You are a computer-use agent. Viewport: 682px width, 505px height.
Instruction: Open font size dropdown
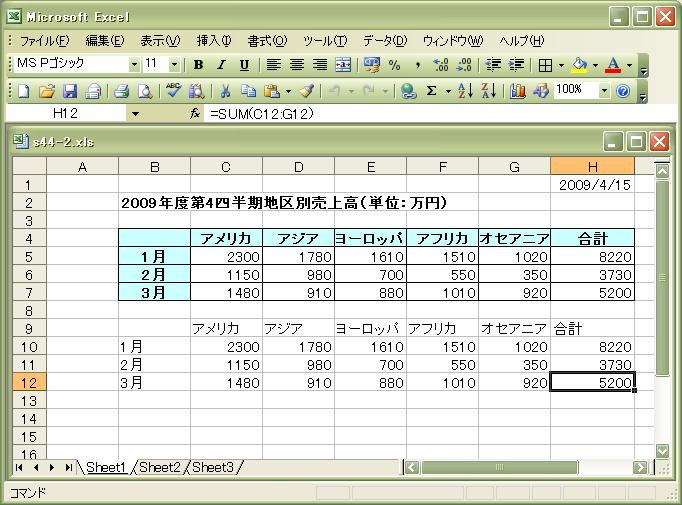click(174, 65)
